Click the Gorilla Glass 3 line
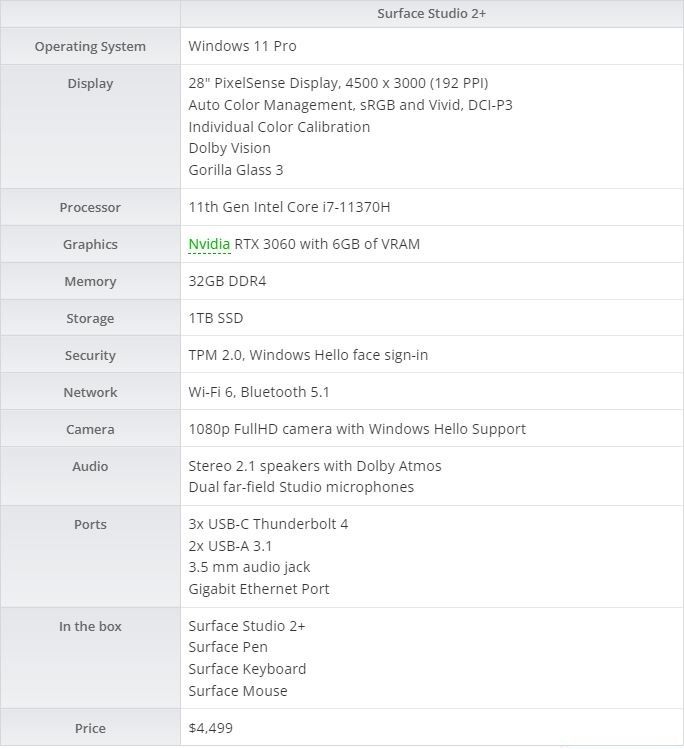Viewport: 684px width, 749px height. click(235, 170)
